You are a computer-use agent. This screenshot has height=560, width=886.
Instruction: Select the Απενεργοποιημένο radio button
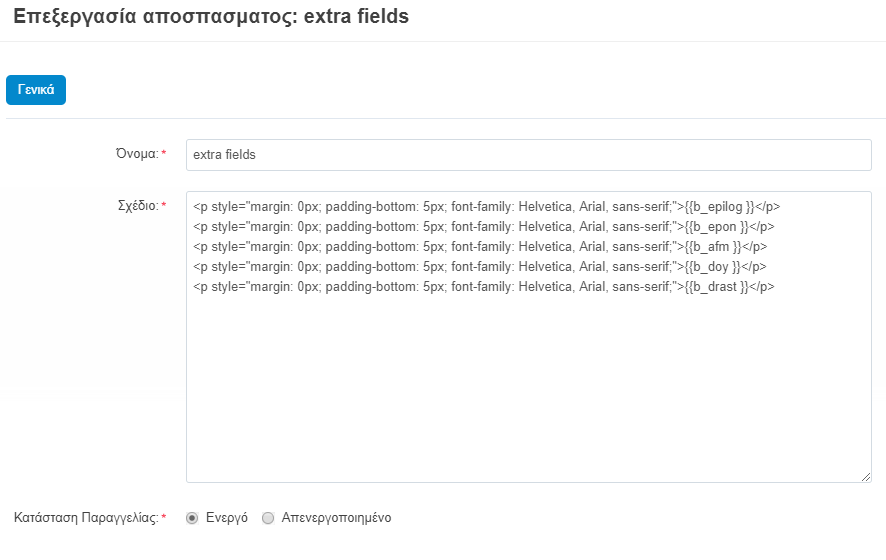(x=268, y=518)
